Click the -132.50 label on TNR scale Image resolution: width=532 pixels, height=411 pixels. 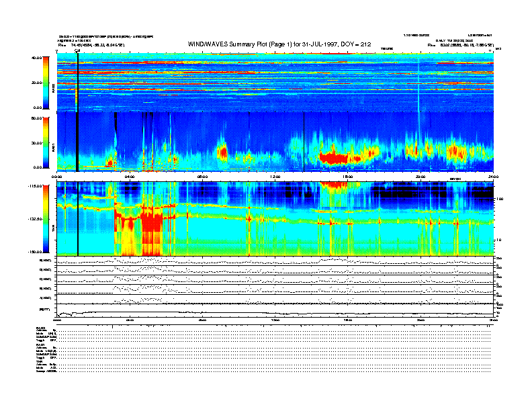(35, 219)
